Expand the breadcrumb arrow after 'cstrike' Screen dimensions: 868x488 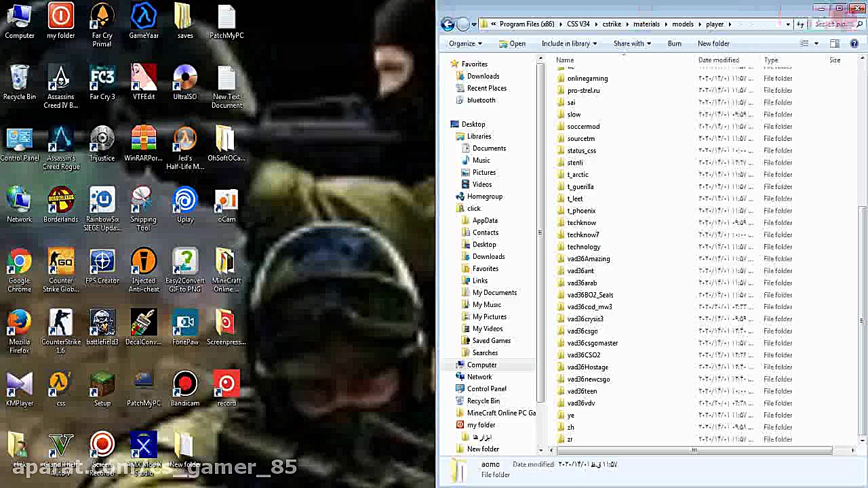coord(629,24)
